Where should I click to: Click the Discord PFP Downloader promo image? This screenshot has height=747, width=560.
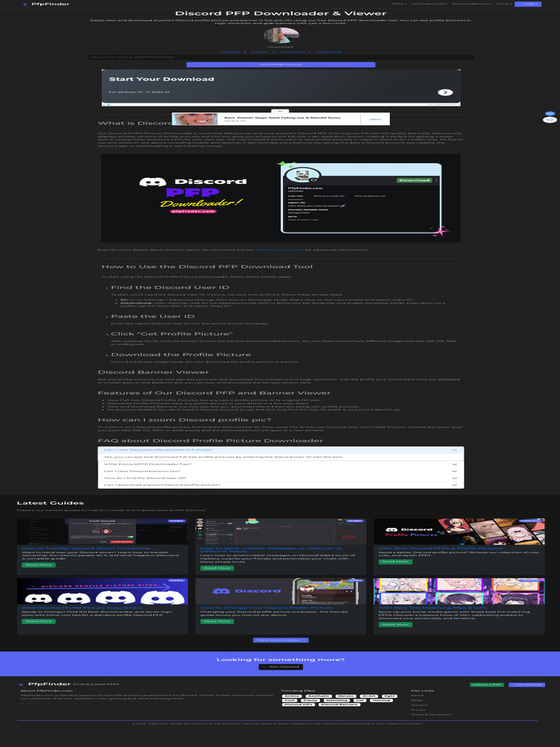coord(281,198)
